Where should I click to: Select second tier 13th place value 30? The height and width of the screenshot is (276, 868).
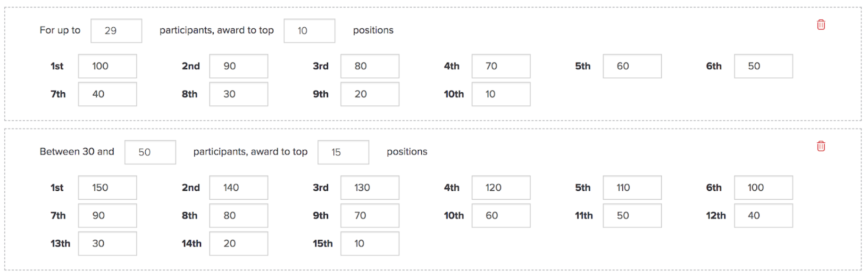(108, 243)
